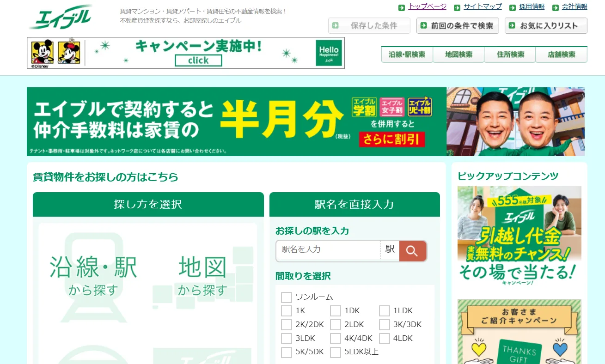Click green arrow icon beside サイトマップ
Image resolution: width=605 pixels, height=364 pixels.
point(457,7)
